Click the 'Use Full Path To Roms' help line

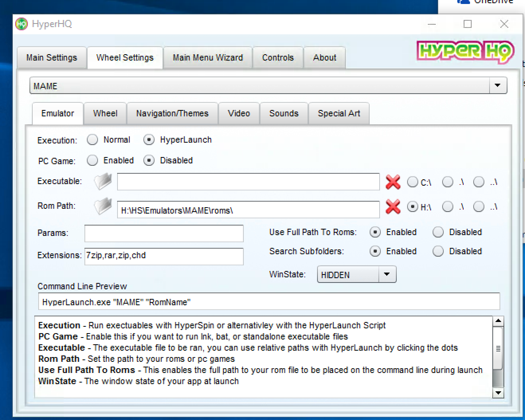click(x=261, y=370)
